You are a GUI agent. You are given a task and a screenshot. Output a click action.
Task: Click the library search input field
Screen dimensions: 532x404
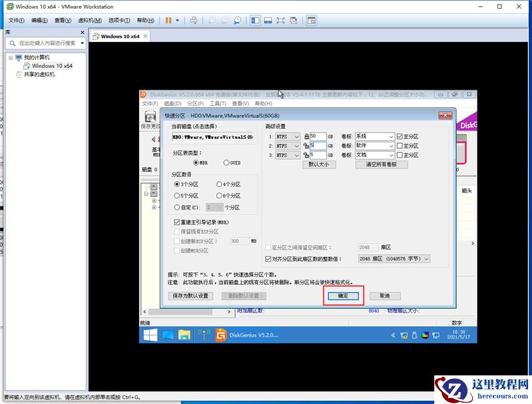click(x=47, y=43)
